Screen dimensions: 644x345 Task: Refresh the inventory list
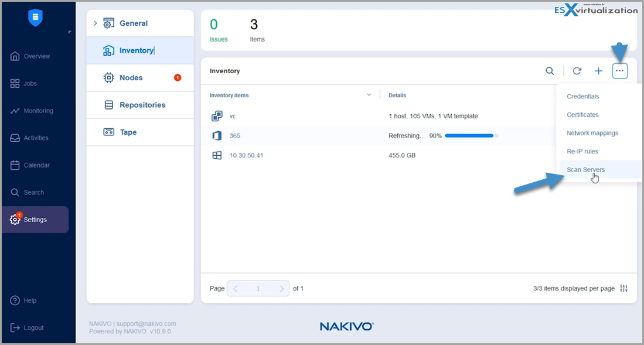pos(577,71)
